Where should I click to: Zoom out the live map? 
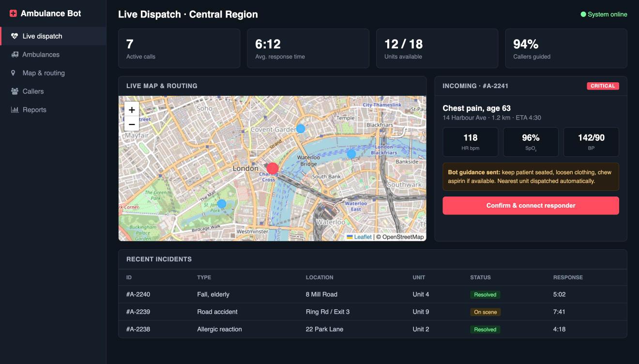(132, 124)
